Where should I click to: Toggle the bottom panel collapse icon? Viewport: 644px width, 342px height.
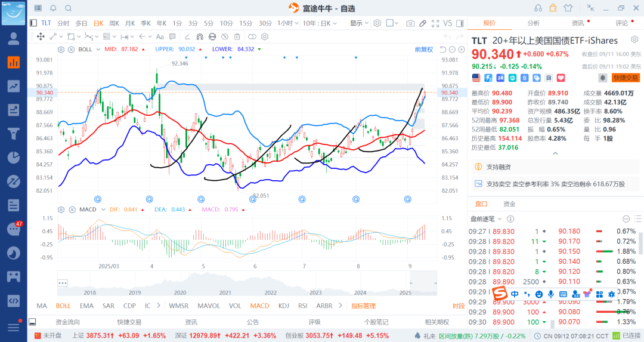coord(32,322)
